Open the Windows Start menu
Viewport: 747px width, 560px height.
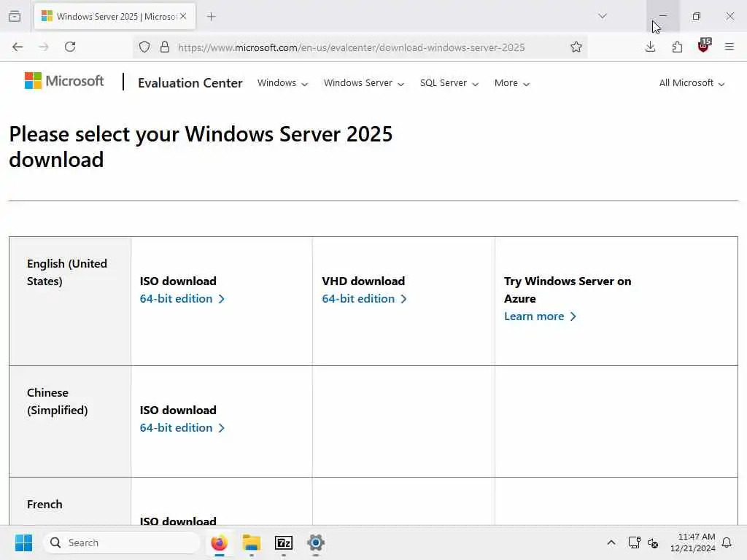(x=23, y=542)
